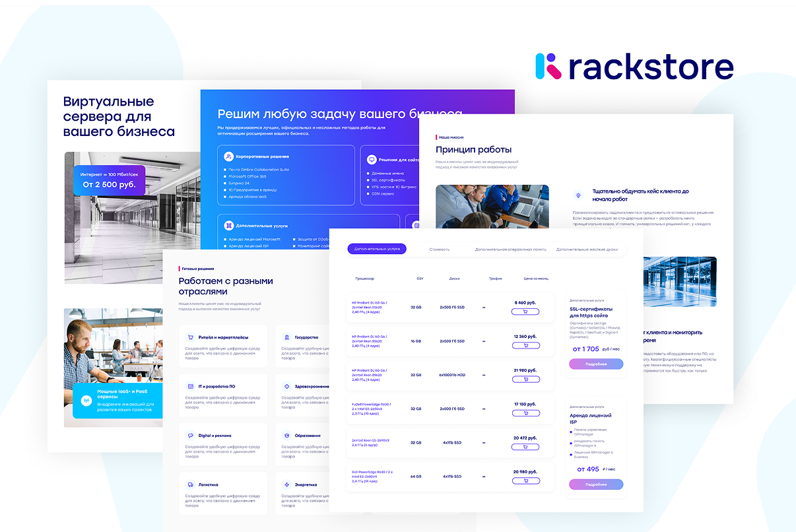The image size is (796, 532).
Task: Click the man at laptop photo
Action: 114,367
